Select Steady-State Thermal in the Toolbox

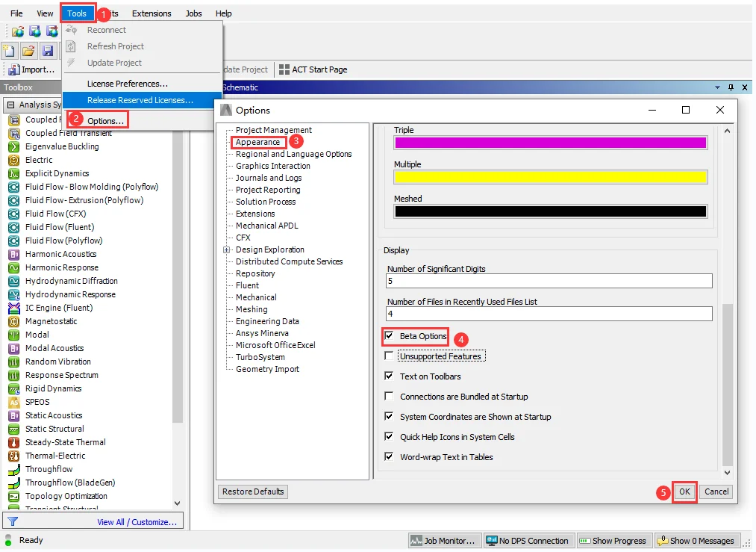pos(65,442)
